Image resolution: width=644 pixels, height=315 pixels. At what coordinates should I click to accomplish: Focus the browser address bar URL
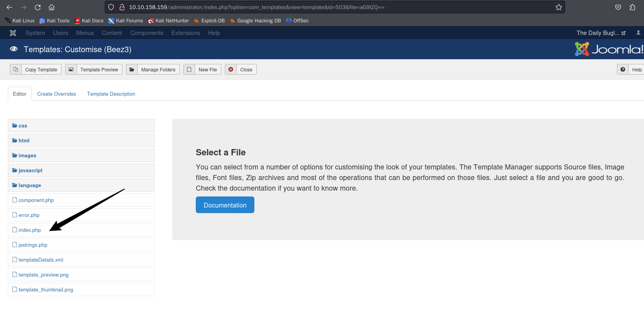pyautogui.click(x=257, y=7)
